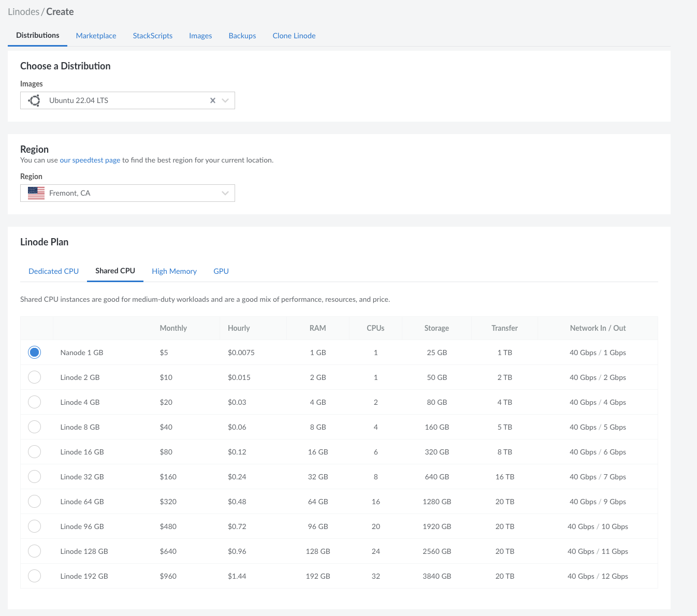Pick the Linode 8 GB plan option
Viewport: 697px width, 616px height.
(35, 427)
